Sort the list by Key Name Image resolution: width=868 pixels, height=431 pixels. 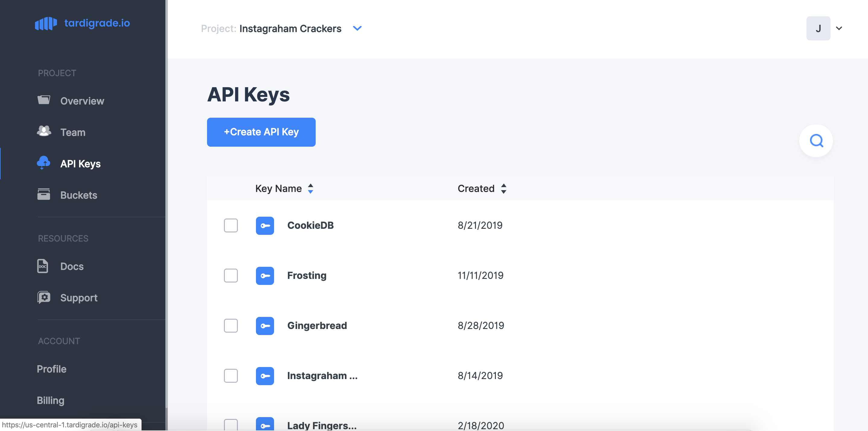pyautogui.click(x=310, y=188)
